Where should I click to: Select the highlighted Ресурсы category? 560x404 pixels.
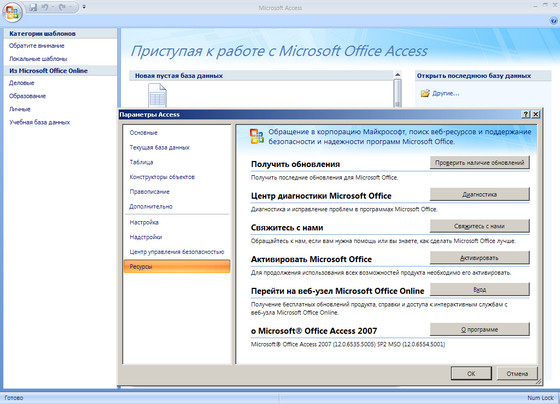(x=177, y=266)
